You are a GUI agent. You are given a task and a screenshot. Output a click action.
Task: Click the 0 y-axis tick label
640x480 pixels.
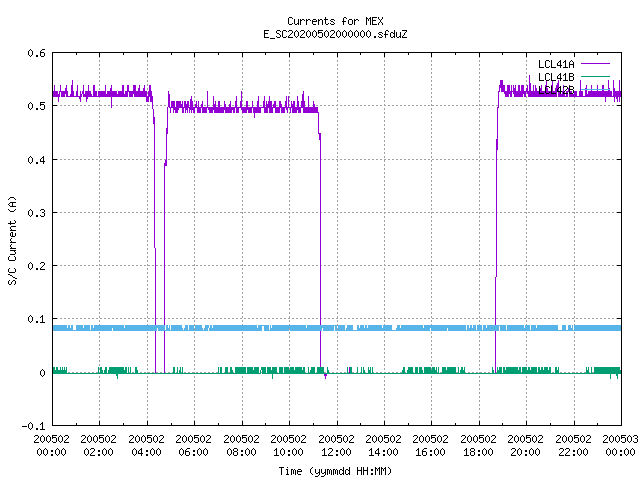(42, 373)
